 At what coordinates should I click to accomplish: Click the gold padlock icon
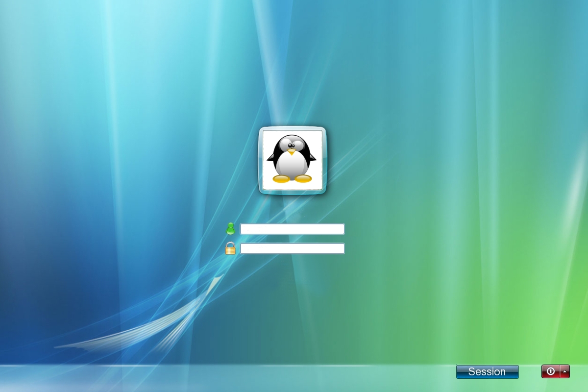click(230, 248)
